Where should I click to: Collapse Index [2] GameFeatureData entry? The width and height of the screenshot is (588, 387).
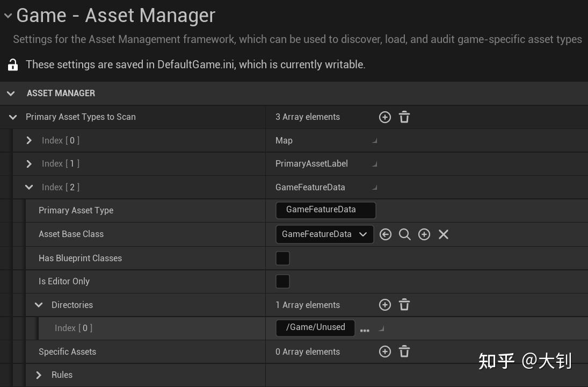[x=29, y=187]
